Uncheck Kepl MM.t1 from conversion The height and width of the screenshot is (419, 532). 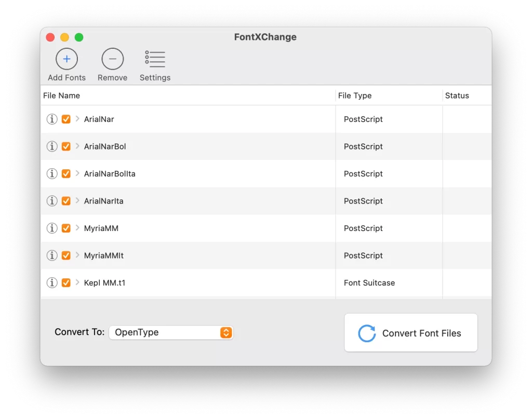click(x=66, y=282)
